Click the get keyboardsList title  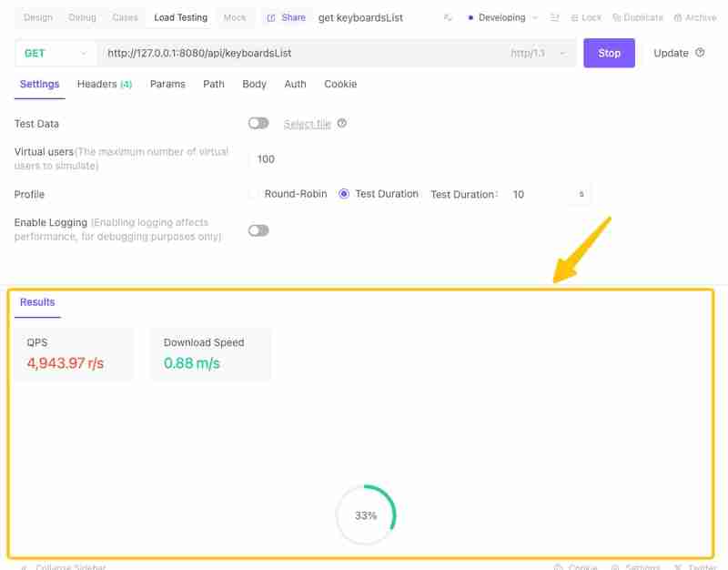coord(360,17)
